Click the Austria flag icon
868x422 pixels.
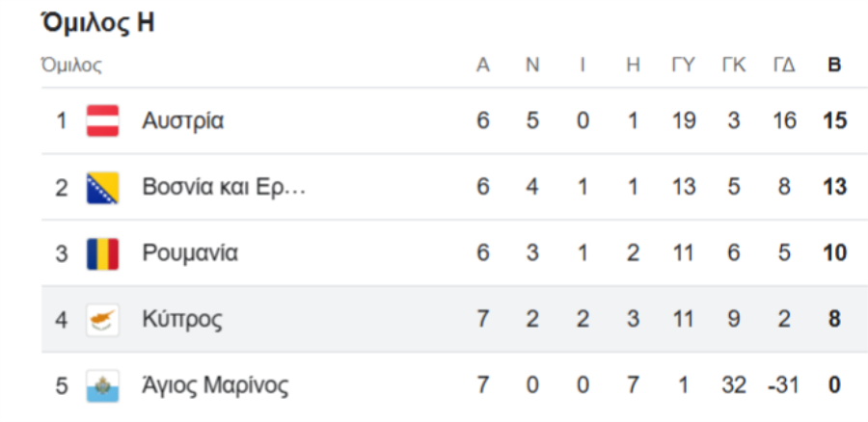[103, 121]
